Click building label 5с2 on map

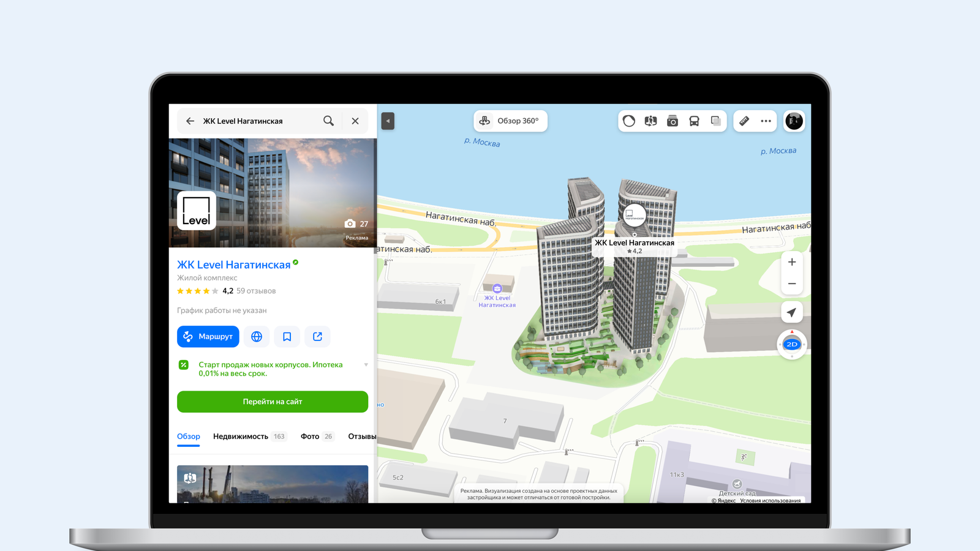coord(398,478)
